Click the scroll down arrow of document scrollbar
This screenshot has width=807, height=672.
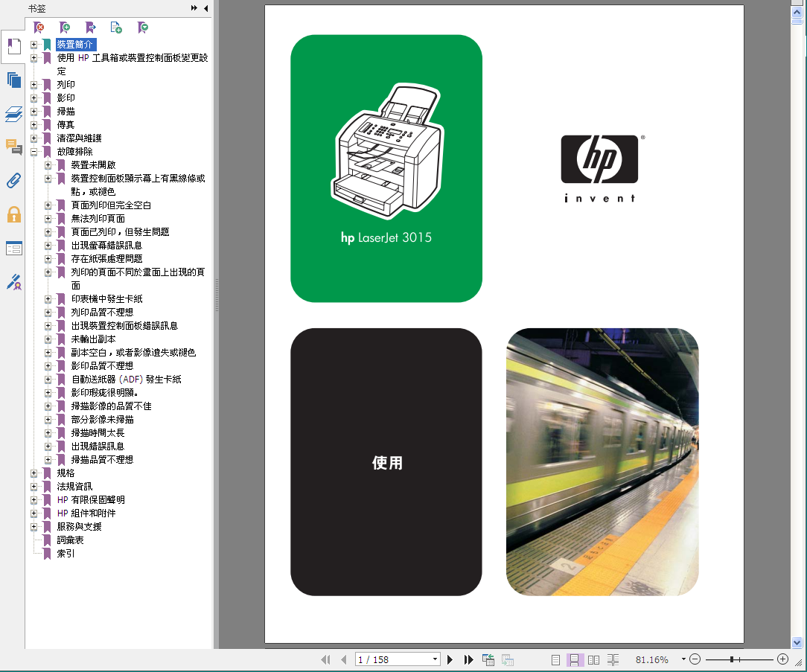tap(797, 642)
